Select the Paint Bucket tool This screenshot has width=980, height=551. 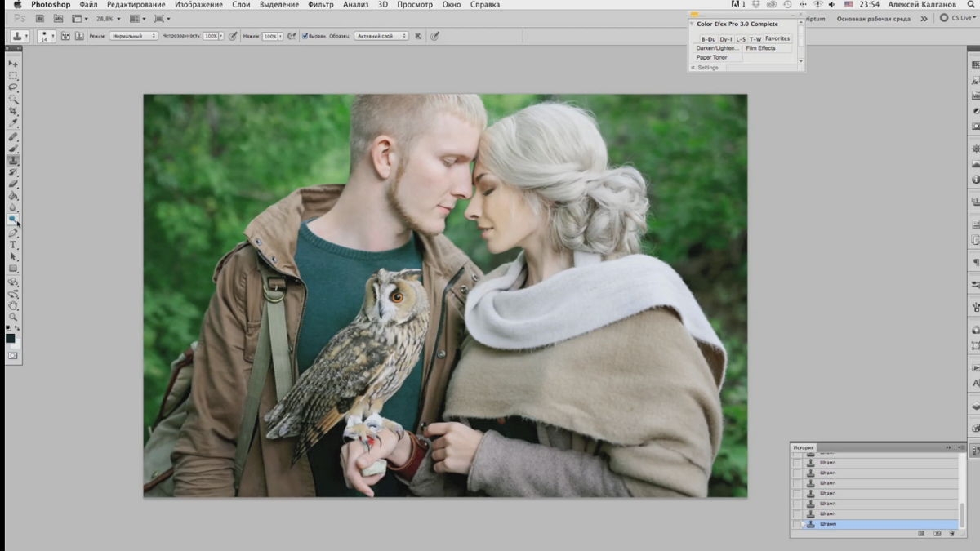pyautogui.click(x=13, y=195)
